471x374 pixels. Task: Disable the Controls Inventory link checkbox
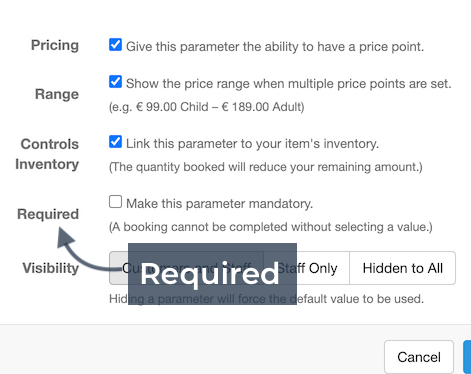point(115,142)
